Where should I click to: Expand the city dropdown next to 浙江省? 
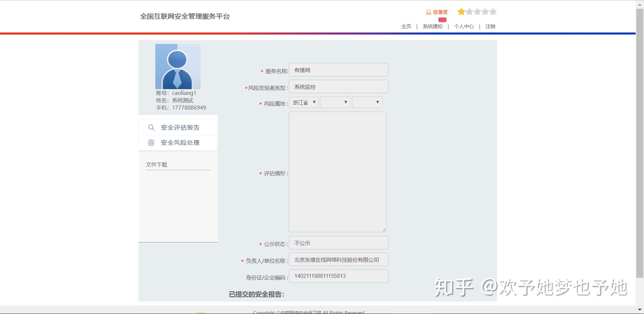tap(335, 103)
